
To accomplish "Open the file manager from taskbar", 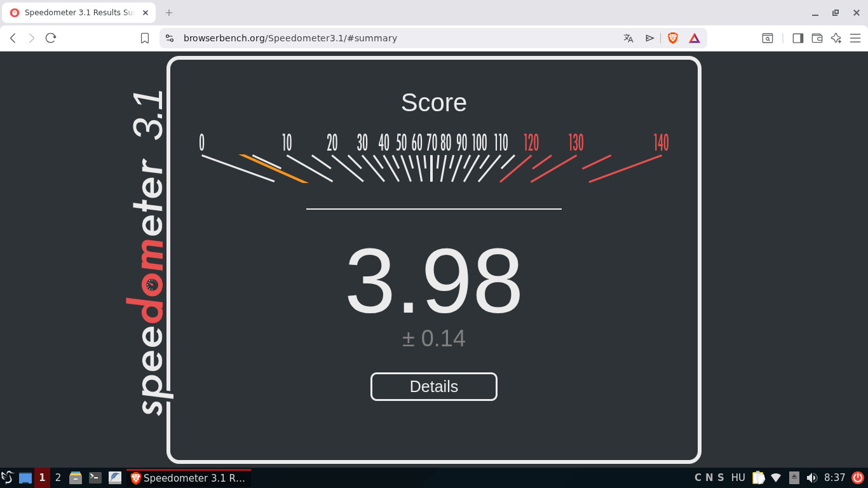I will click(x=76, y=478).
